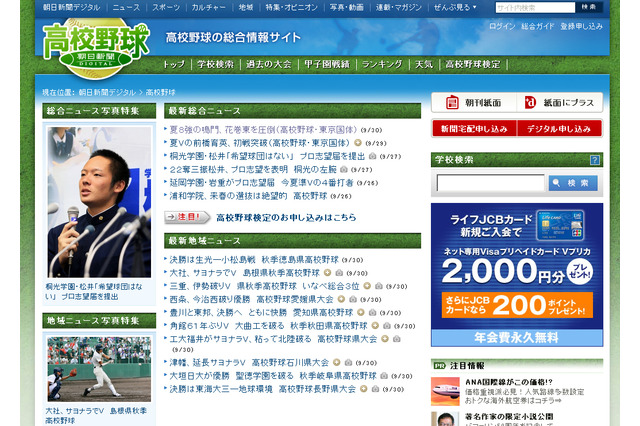Image resolution: width=640 pixels, height=426 pixels.
Task: Click the site search box at top right
Action: point(532,8)
